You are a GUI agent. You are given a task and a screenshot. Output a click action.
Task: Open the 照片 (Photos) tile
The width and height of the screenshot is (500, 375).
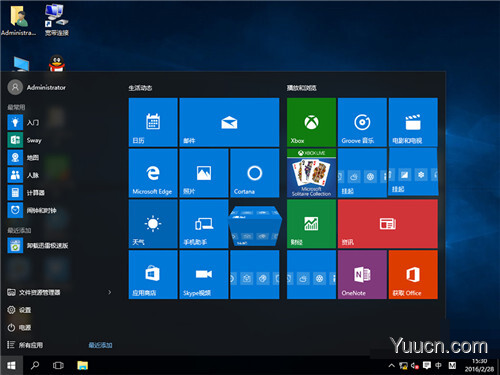pos(204,173)
